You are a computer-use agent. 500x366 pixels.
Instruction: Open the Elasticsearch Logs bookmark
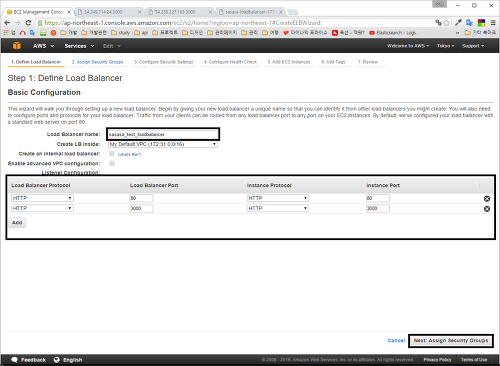(394, 33)
